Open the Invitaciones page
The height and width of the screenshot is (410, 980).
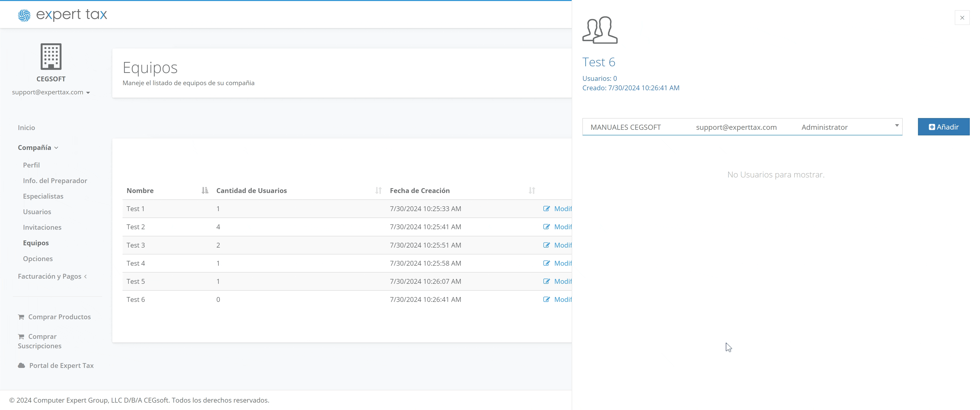pyautogui.click(x=42, y=227)
